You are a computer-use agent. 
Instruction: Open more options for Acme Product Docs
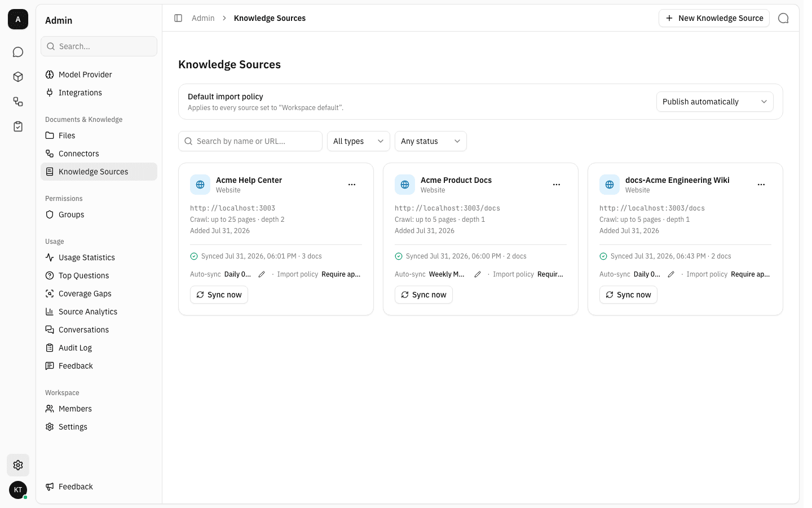[x=557, y=185]
